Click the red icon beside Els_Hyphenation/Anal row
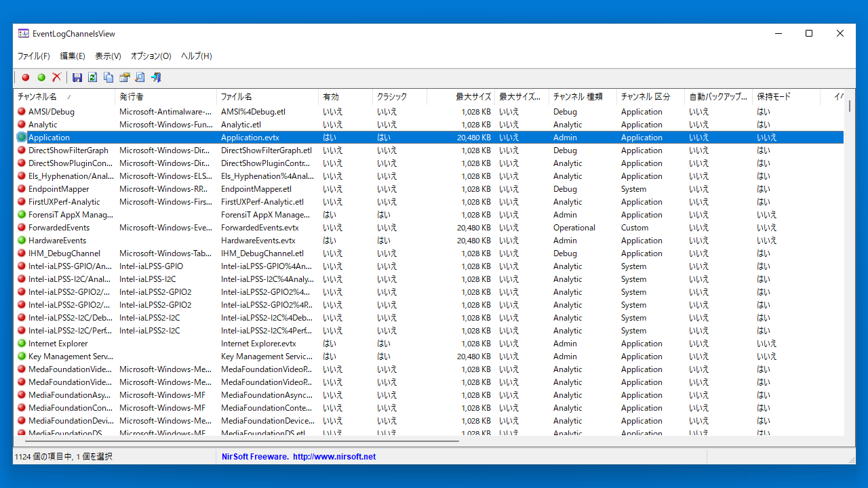868x488 pixels. [x=22, y=176]
